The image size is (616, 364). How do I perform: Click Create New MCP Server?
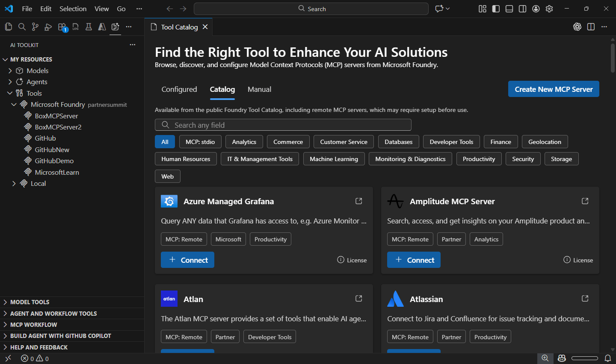point(554,89)
